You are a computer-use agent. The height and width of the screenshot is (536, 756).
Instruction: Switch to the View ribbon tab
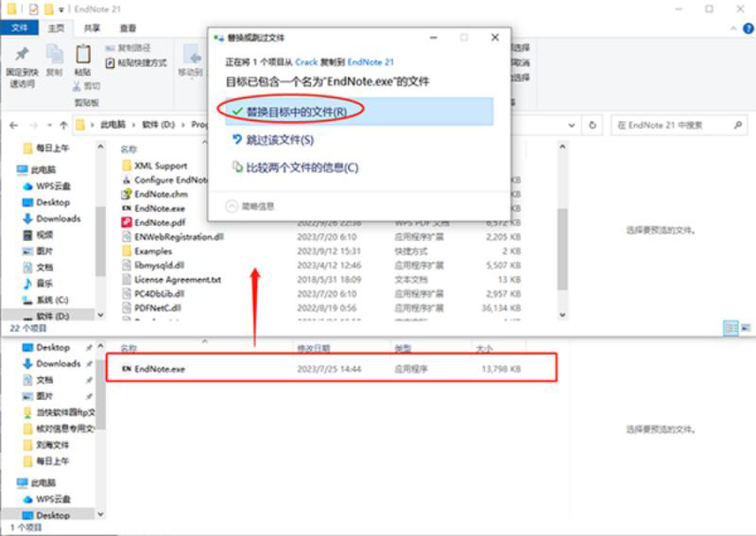[128, 28]
